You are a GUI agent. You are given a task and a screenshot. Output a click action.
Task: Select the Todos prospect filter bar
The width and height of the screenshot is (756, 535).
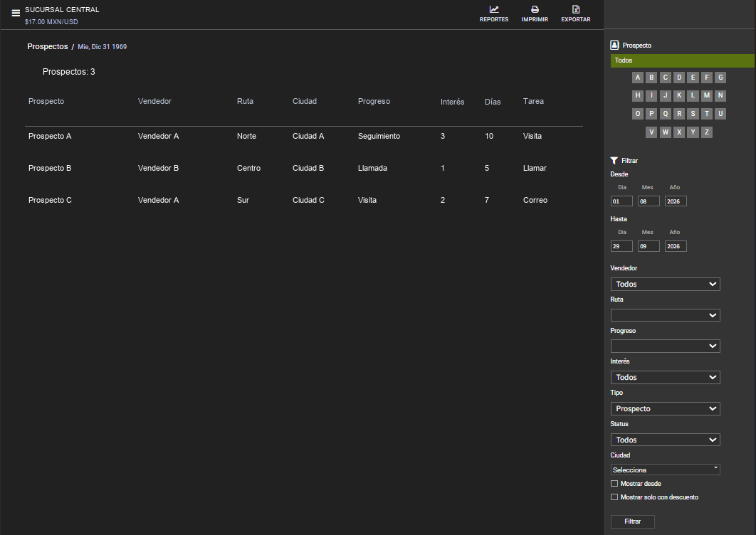[682, 60]
